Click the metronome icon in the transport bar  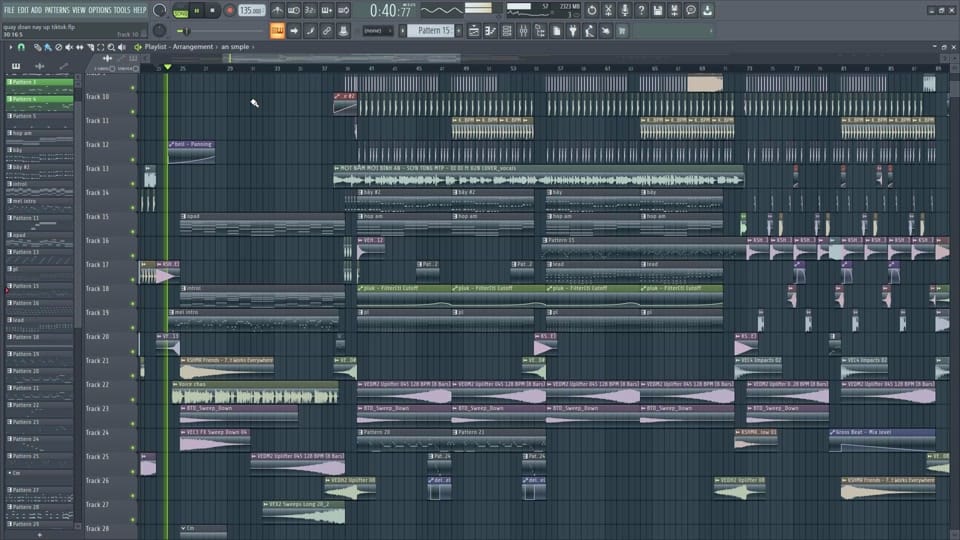277,10
